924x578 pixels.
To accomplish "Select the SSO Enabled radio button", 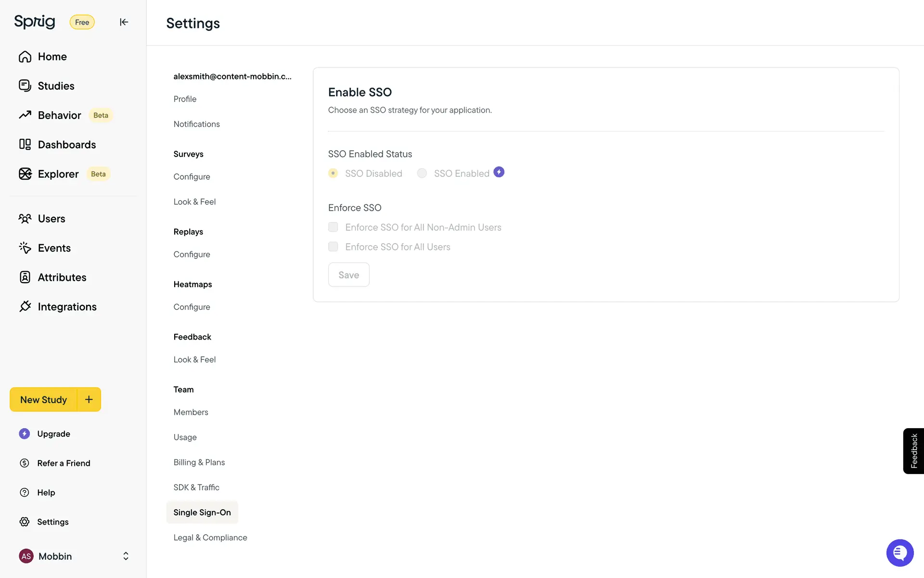I will (x=422, y=173).
